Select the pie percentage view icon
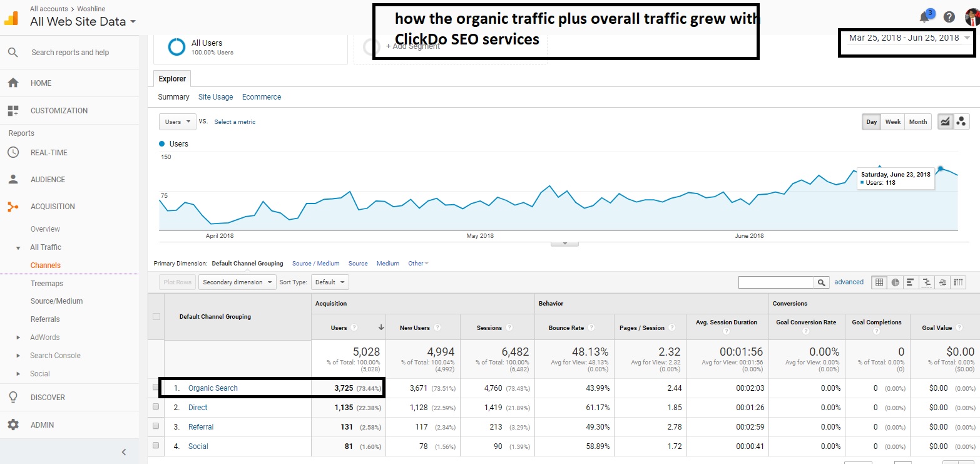980x464 pixels. tap(896, 282)
